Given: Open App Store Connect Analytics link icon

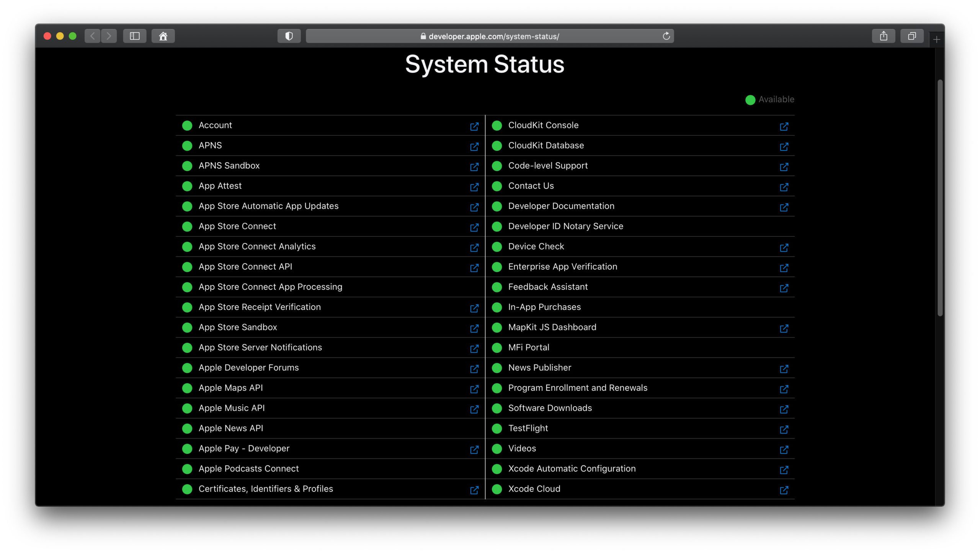Looking at the screenshot, I should 474,248.
